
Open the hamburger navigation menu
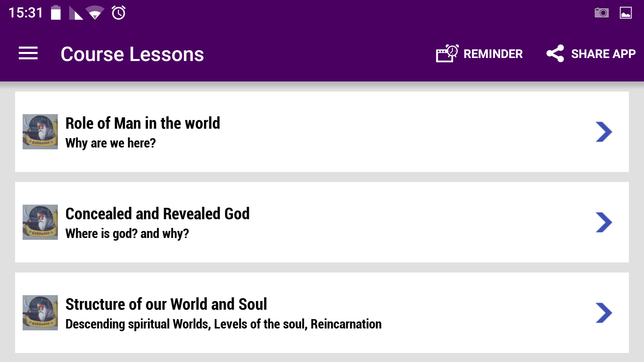click(28, 54)
